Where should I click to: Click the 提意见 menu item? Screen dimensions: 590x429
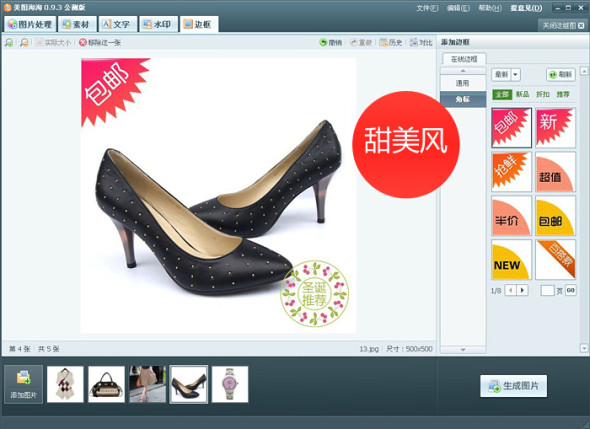[x=526, y=8]
